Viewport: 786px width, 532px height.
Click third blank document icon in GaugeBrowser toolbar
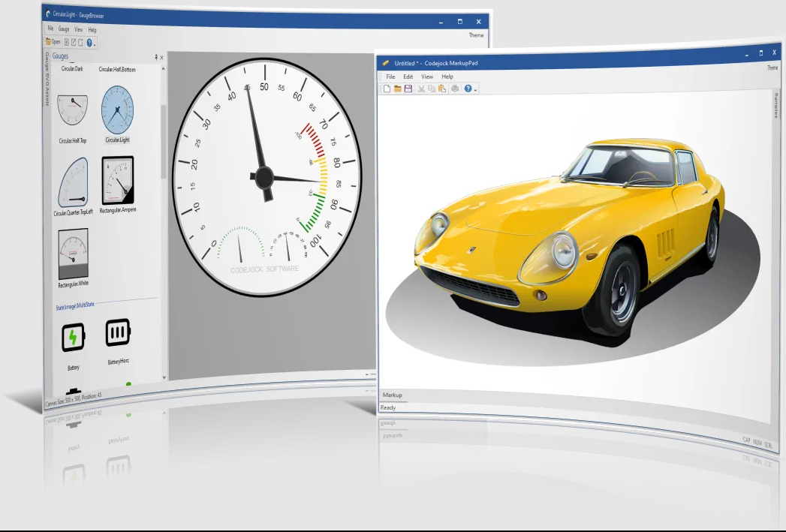pyautogui.click(x=80, y=43)
